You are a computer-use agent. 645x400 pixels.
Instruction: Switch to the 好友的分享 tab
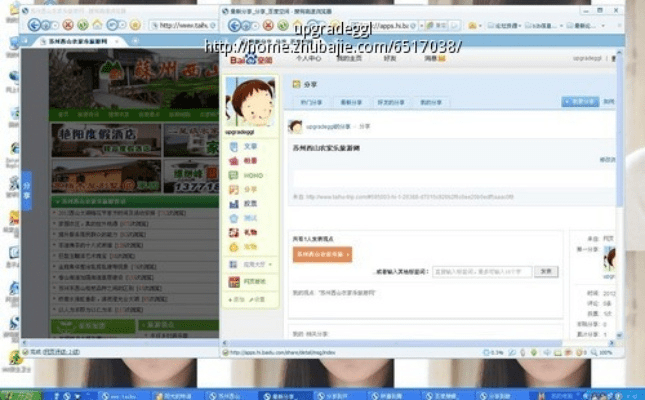tap(391, 102)
